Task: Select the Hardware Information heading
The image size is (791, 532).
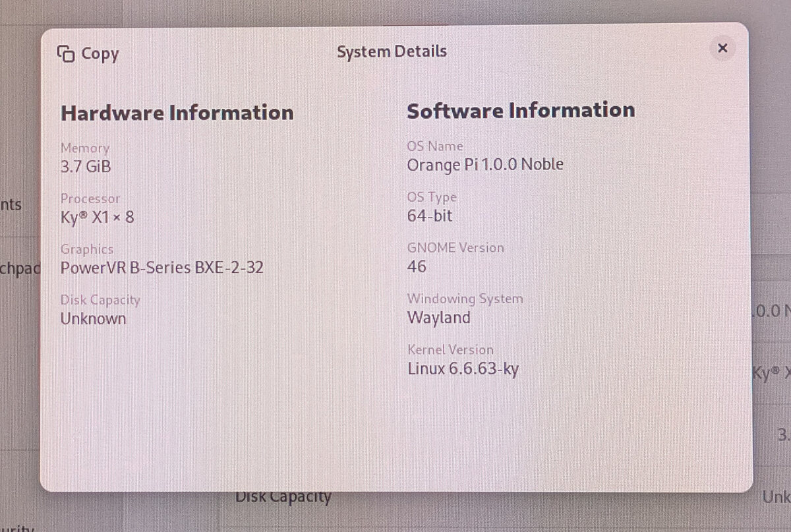Action: pos(177,113)
